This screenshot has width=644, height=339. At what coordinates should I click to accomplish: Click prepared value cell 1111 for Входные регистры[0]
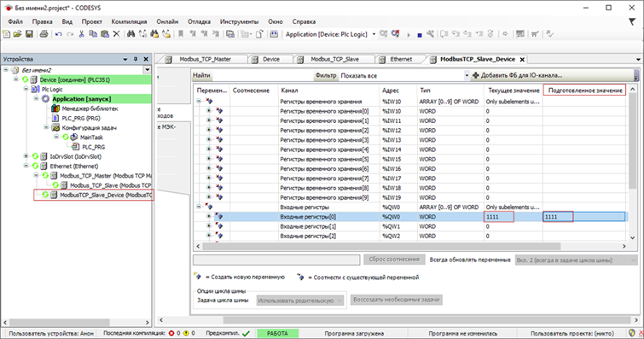[x=584, y=217]
